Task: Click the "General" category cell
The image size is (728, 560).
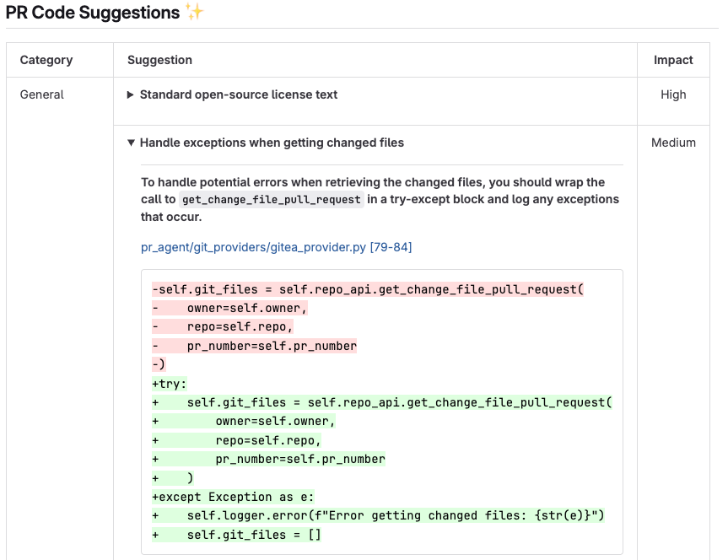Action: click(x=42, y=94)
